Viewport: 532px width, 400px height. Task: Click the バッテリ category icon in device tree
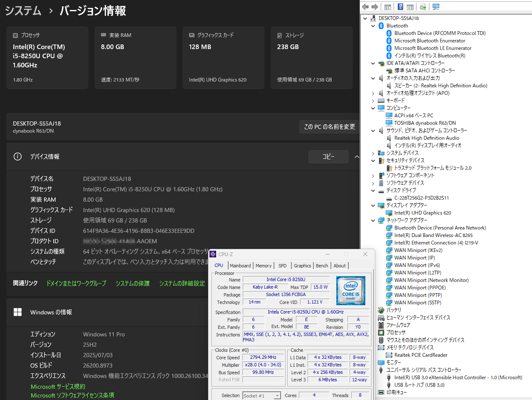tap(381, 310)
